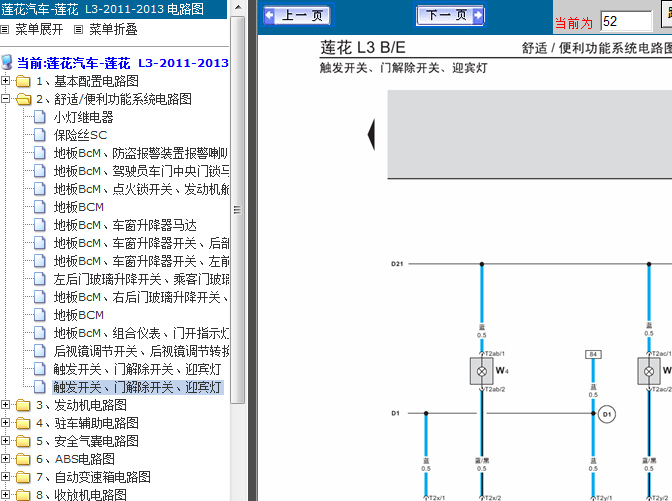Viewport: 672px width, 501px height.
Task: Click document icon beside 地板BCM、防盗报警装置
Action: click(39, 153)
